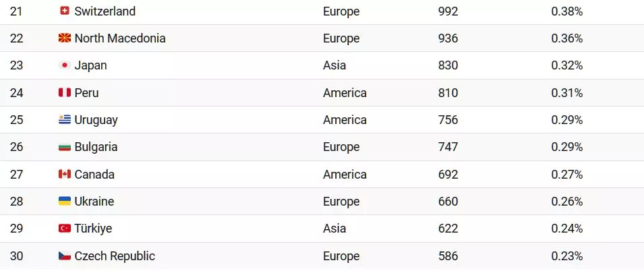Click the North Macedonia flag icon
Viewport: 644px width, 271px height.
[65, 38]
